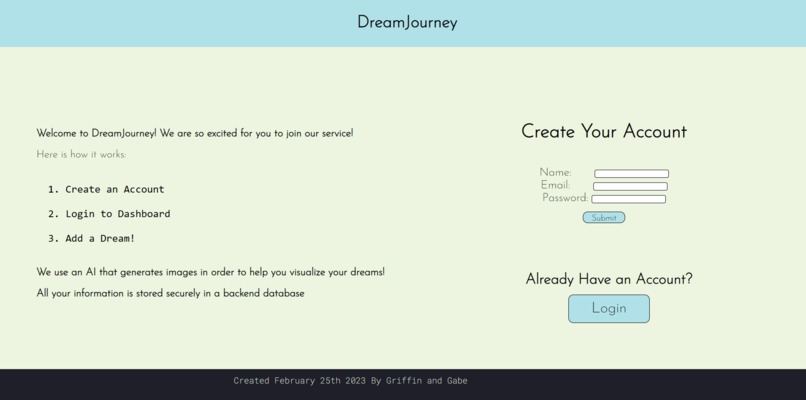806x400 pixels.
Task: Click the 'Email:' form label
Action: click(x=556, y=185)
